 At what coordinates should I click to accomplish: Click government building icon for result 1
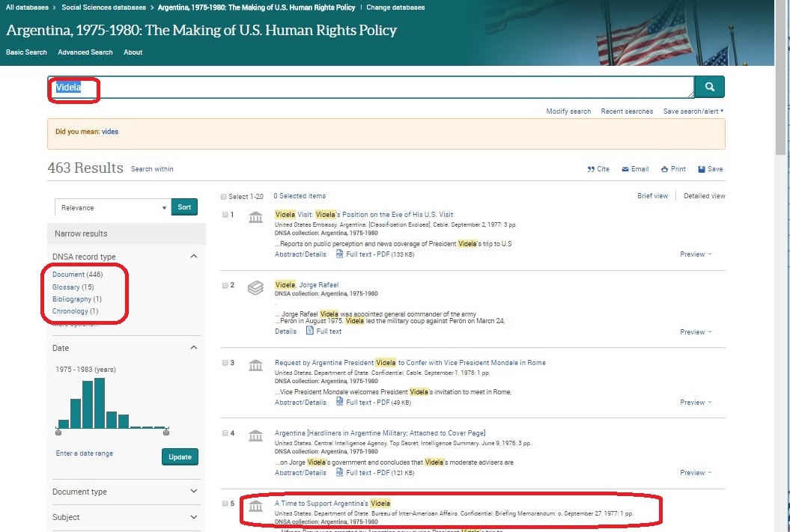click(255, 218)
